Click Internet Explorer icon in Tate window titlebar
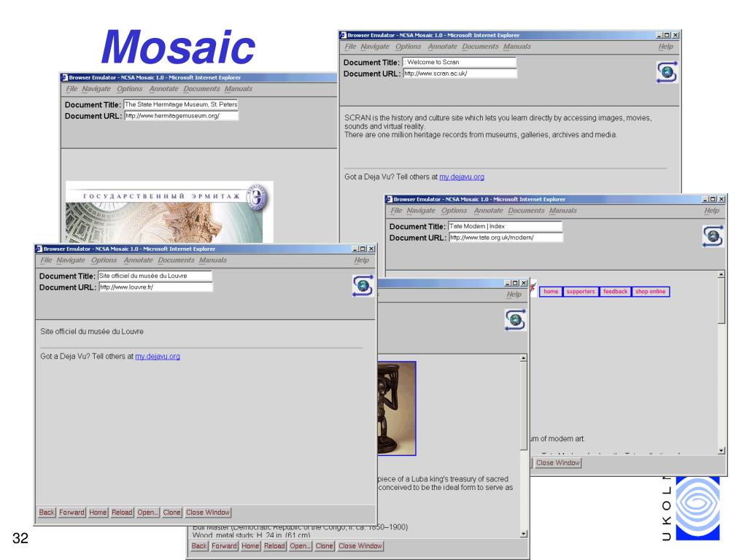The width and height of the screenshot is (747, 560). point(389,199)
